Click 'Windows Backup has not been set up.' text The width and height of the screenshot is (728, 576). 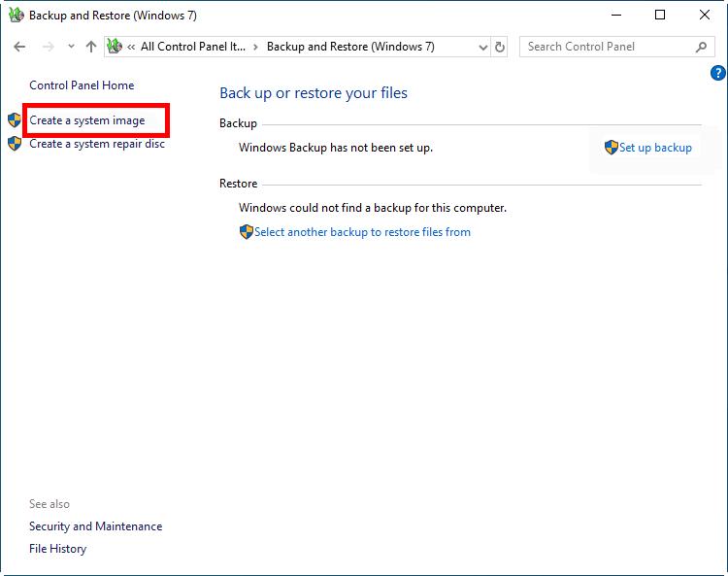(336, 148)
